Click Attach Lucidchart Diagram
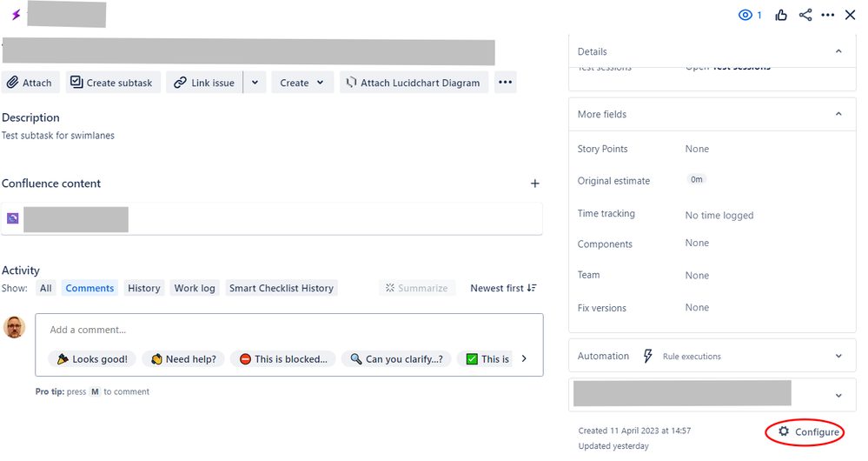The image size is (868, 461). coord(414,83)
